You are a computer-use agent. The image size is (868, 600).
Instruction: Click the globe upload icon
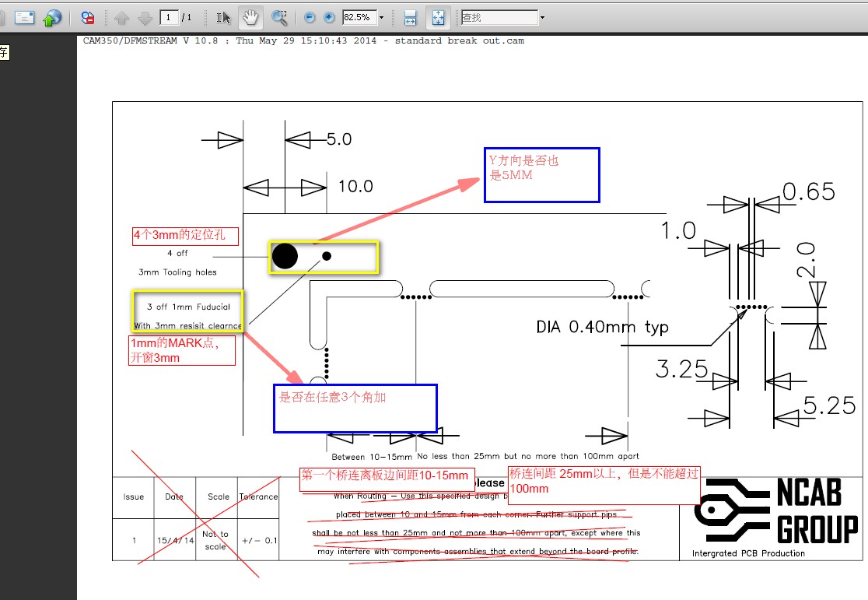52,18
